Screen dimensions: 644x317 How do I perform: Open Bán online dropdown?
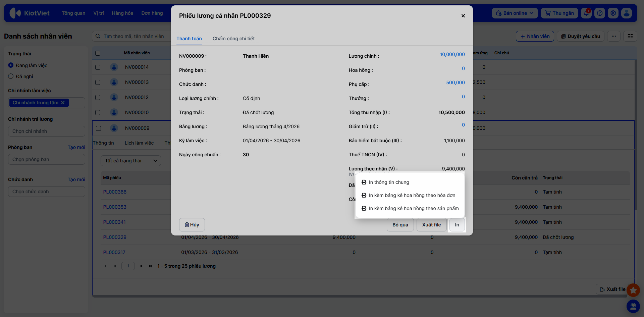coord(515,13)
